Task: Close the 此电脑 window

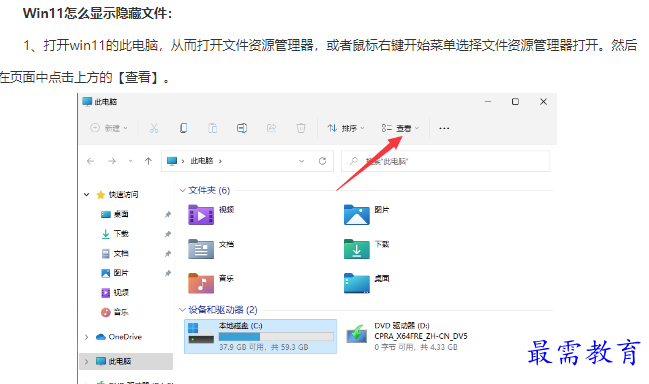Action: (543, 101)
